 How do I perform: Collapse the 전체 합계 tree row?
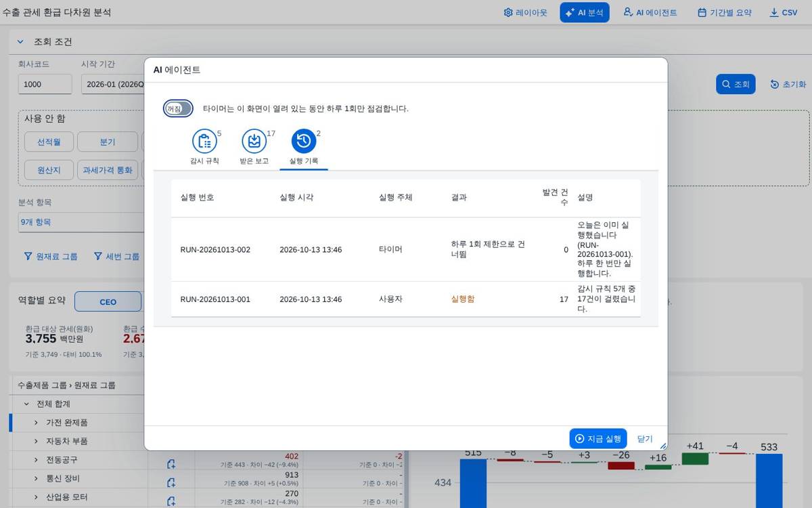26,404
